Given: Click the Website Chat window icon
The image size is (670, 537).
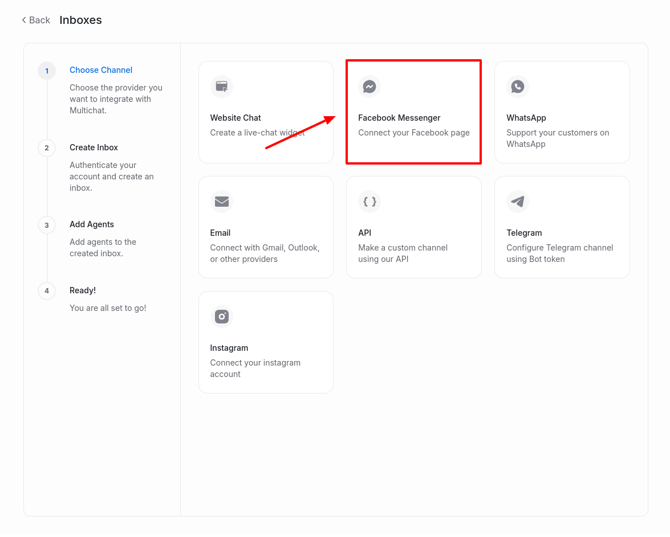Looking at the screenshot, I should click(222, 87).
